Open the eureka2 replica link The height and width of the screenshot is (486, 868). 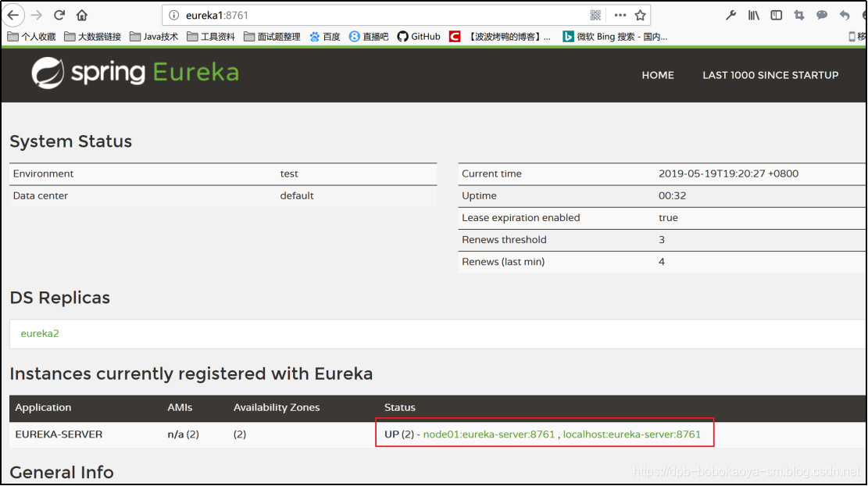(x=40, y=333)
